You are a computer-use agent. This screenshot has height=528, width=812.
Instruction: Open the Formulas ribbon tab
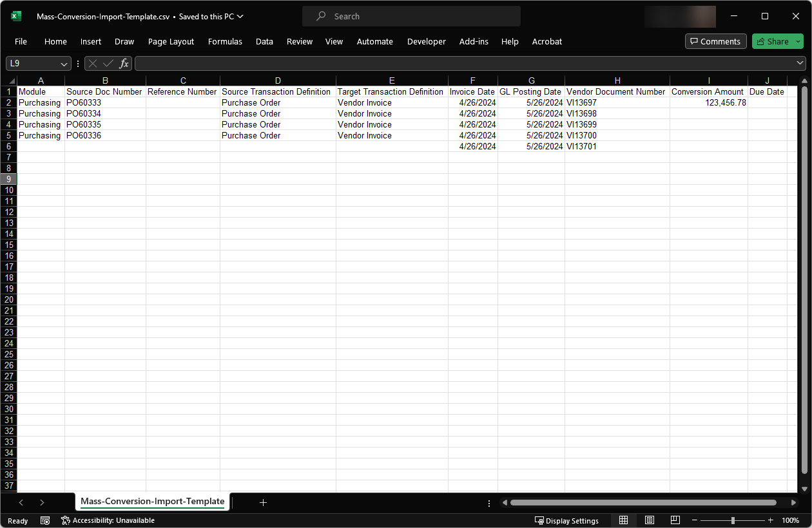(x=225, y=41)
